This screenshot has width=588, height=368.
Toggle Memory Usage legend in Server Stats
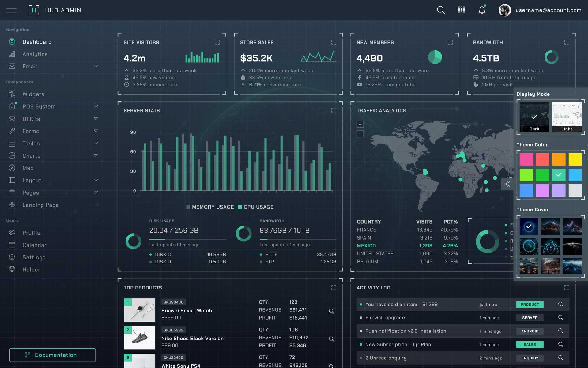(210, 207)
